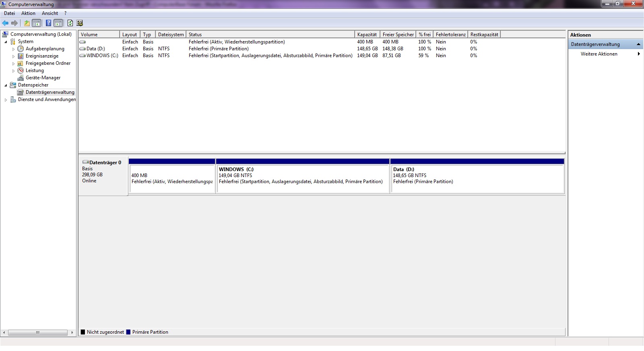
Task: Sort by the Kapazität column header
Action: pos(367,35)
